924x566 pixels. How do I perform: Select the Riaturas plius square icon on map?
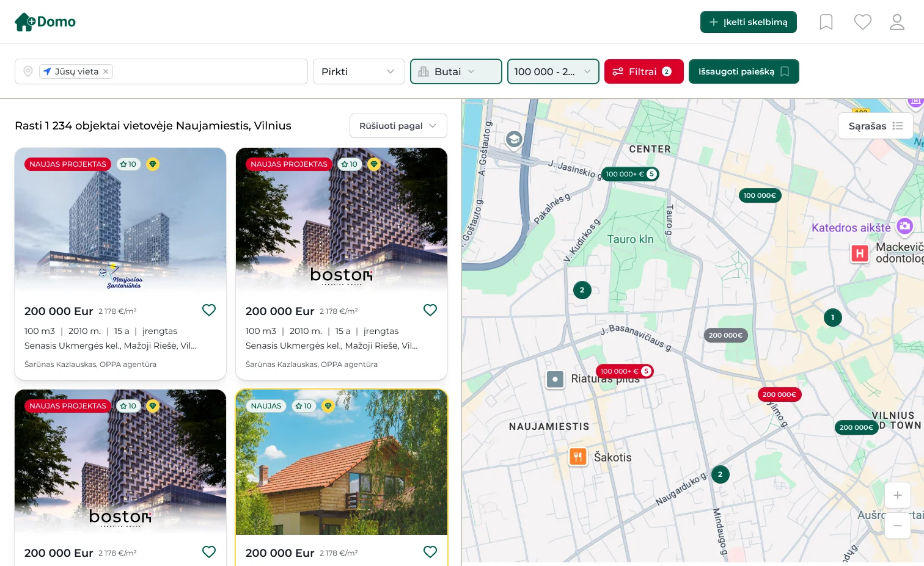point(555,379)
